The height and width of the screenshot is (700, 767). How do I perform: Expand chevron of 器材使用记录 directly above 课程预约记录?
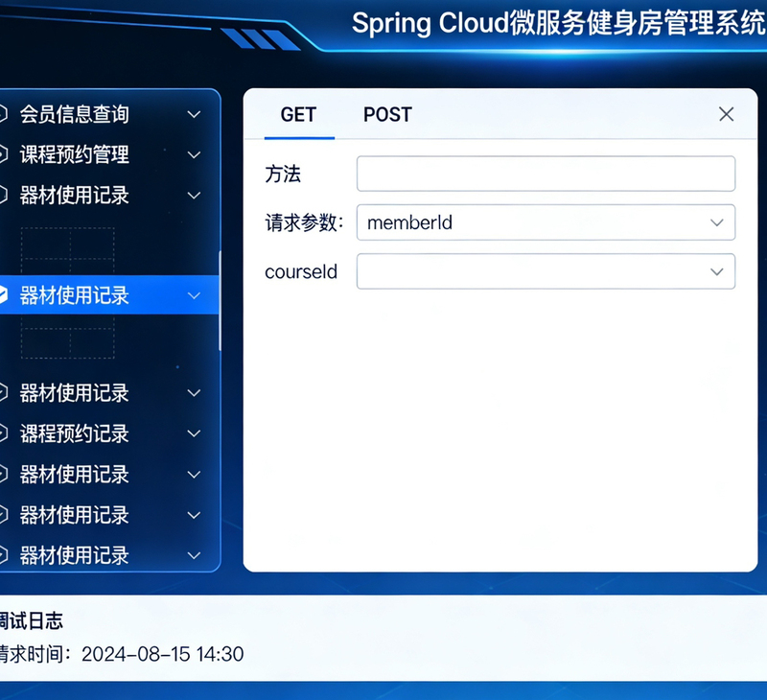(x=195, y=393)
